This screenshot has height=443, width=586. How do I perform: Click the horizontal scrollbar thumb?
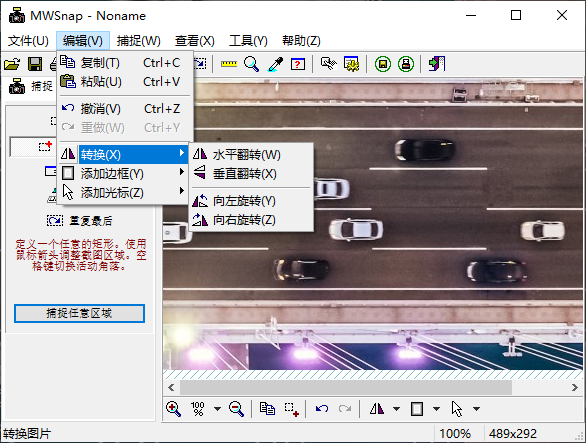click(346, 387)
